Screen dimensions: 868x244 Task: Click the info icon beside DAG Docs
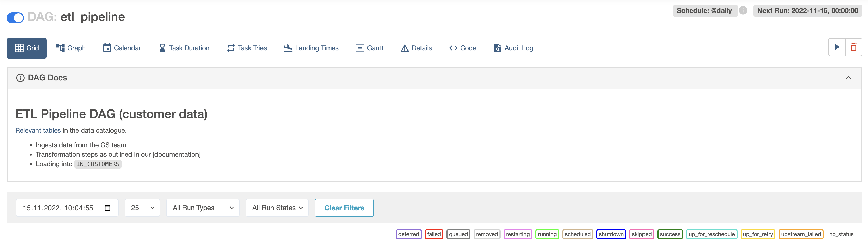[20, 78]
